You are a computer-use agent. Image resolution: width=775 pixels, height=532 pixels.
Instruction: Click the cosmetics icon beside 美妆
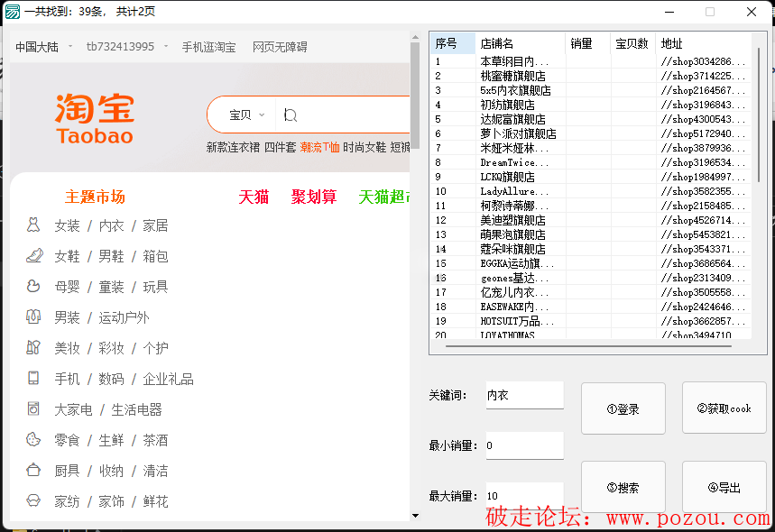(x=33, y=348)
